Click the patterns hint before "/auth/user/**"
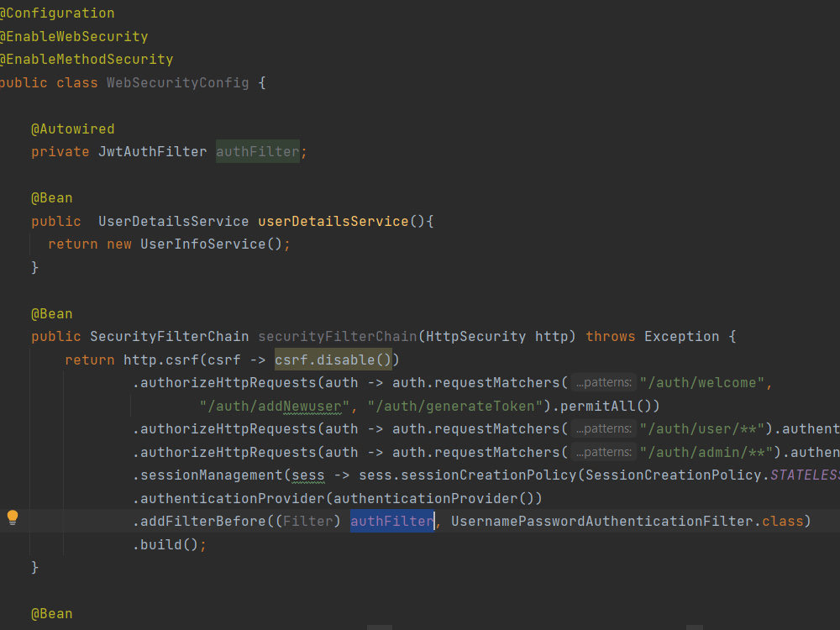 pyautogui.click(x=604, y=429)
